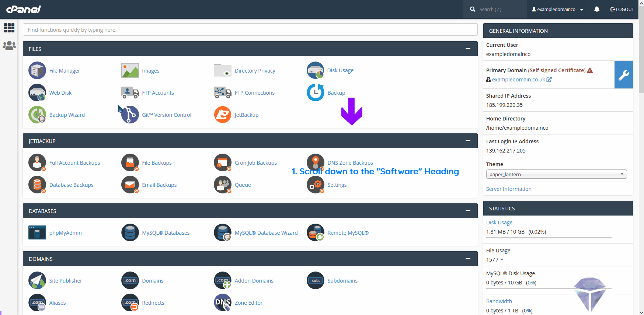Open the Site Publisher paper plane icon

[x=37, y=280]
